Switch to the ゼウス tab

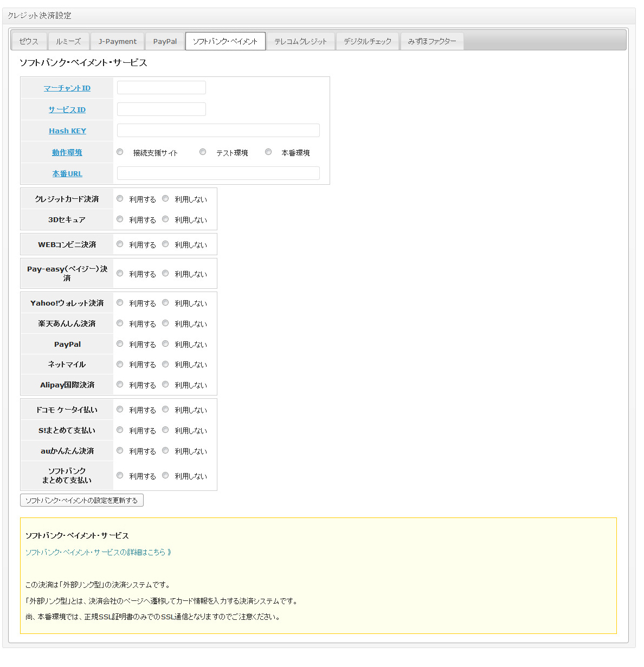point(29,41)
